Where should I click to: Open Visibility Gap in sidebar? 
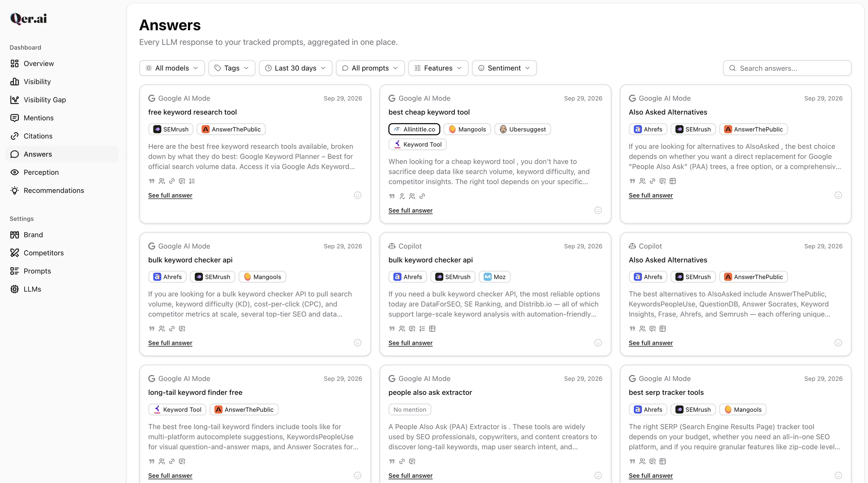coord(62,100)
